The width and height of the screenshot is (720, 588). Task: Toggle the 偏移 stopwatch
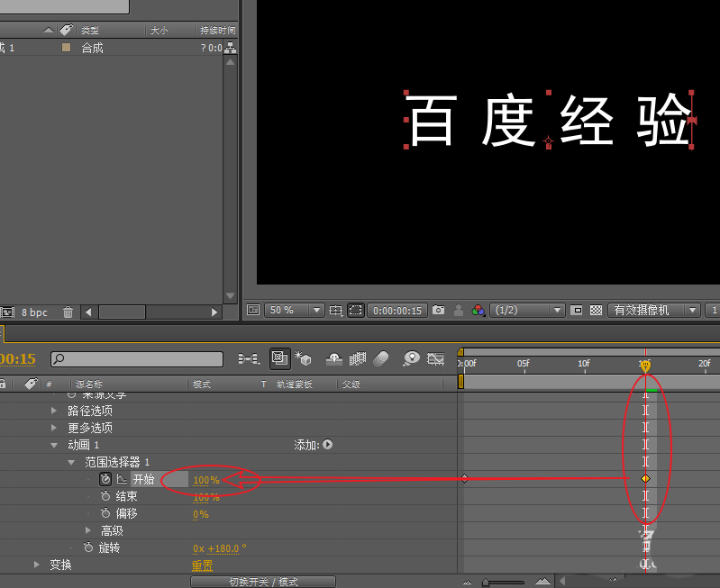click(x=105, y=513)
